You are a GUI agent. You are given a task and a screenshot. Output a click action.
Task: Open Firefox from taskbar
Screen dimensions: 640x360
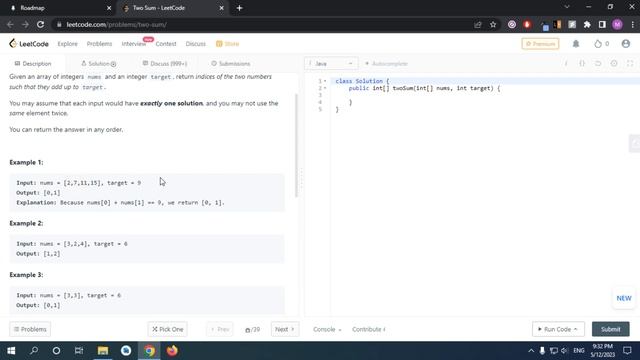pyautogui.click(x=172, y=351)
